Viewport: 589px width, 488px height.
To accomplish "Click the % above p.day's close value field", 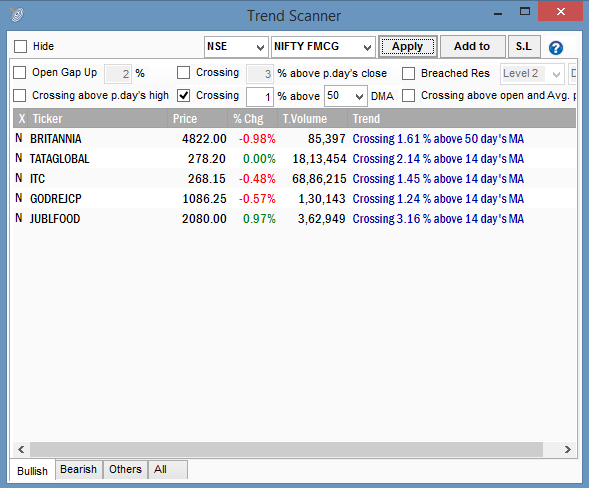I will click(260, 74).
